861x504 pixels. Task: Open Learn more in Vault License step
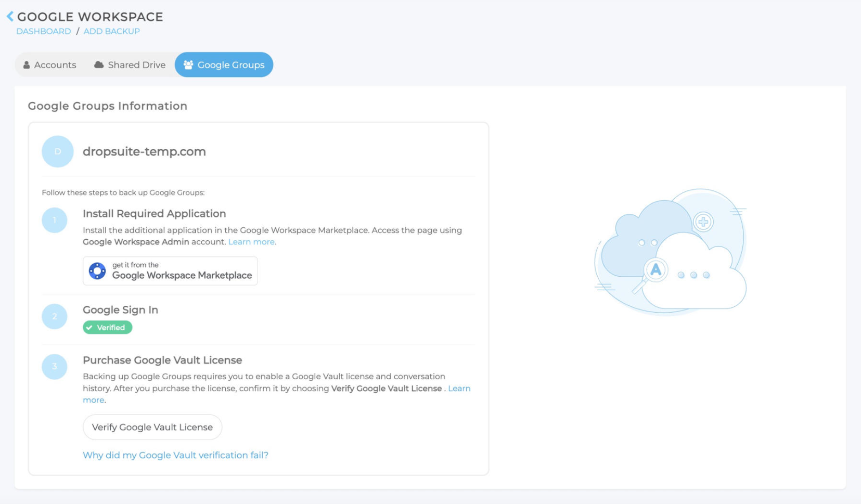459,389
